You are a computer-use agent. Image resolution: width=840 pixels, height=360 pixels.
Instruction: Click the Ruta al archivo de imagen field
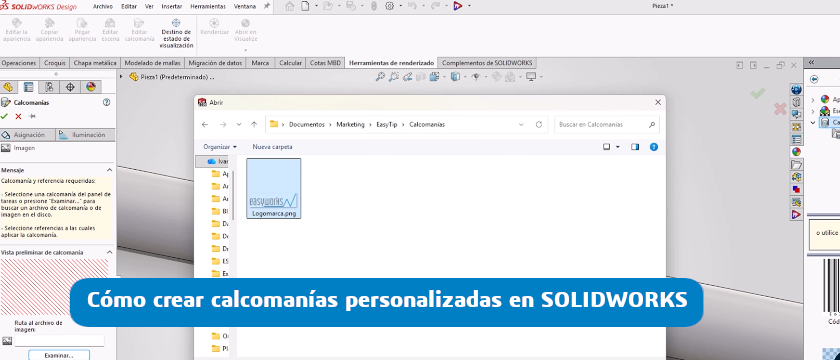59,341
